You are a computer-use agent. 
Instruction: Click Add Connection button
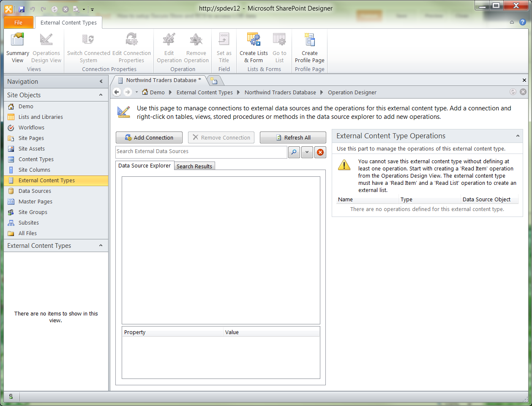(x=149, y=137)
